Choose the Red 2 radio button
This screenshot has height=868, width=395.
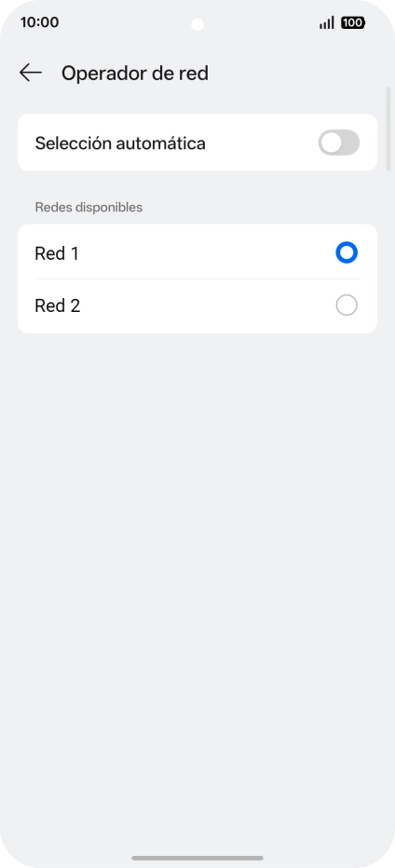tap(347, 305)
